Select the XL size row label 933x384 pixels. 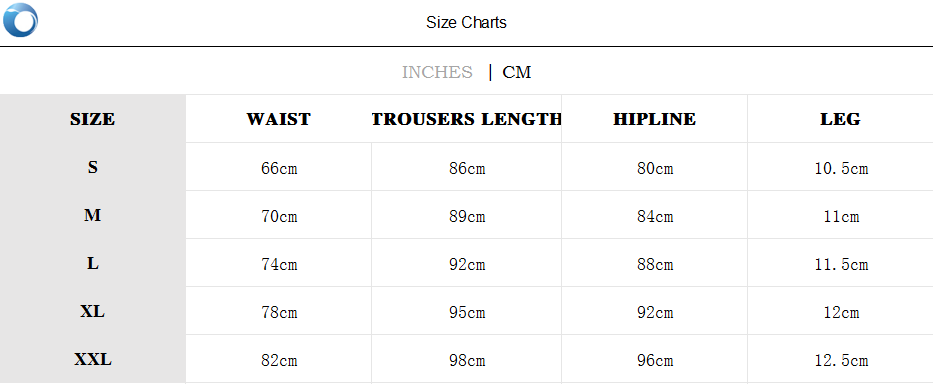(x=93, y=311)
